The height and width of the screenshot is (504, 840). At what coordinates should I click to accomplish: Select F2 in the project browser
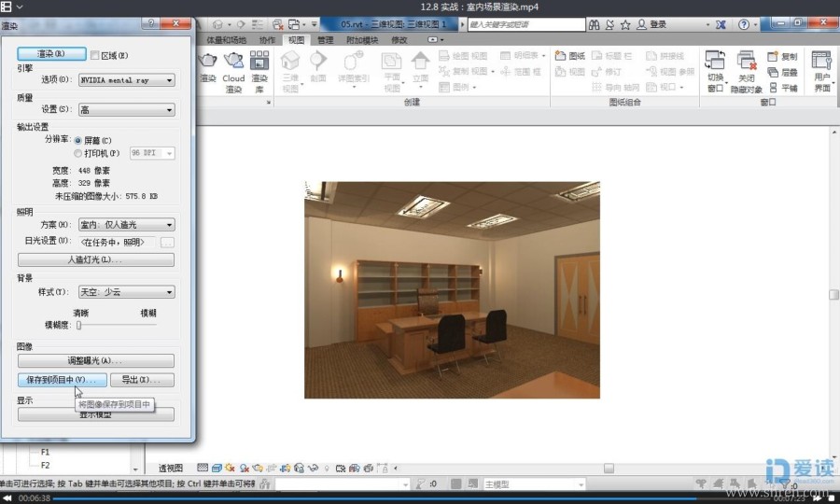[x=45, y=466]
